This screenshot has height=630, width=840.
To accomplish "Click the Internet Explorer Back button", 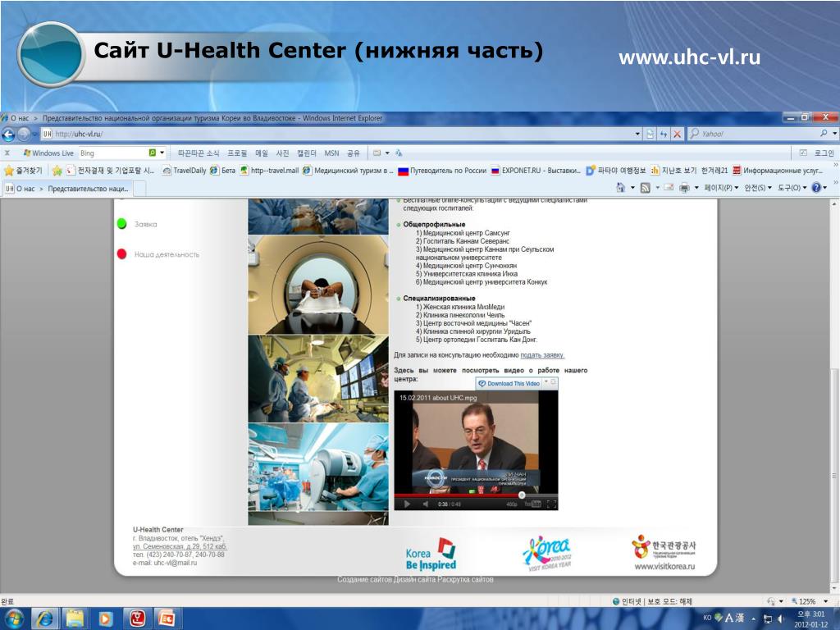I will point(8,134).
